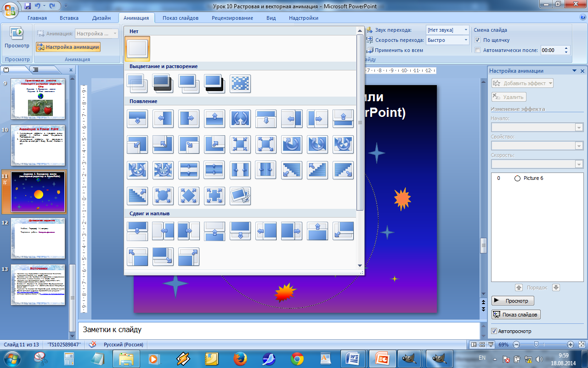Screen dimensions: 588x368
Task: Click the Удалить button in animation pane
Action: click(509, 97)
